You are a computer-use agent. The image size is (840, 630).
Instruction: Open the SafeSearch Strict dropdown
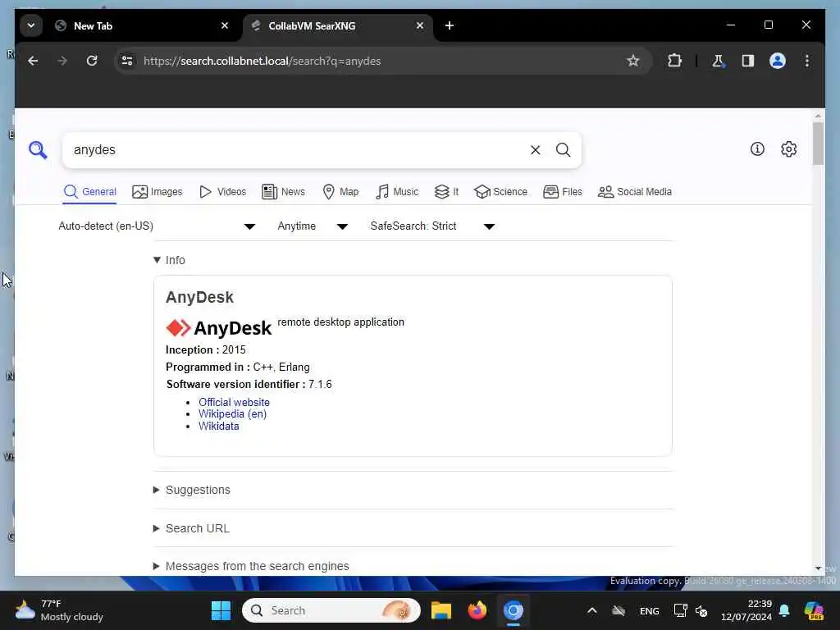(x=432, y=226)
